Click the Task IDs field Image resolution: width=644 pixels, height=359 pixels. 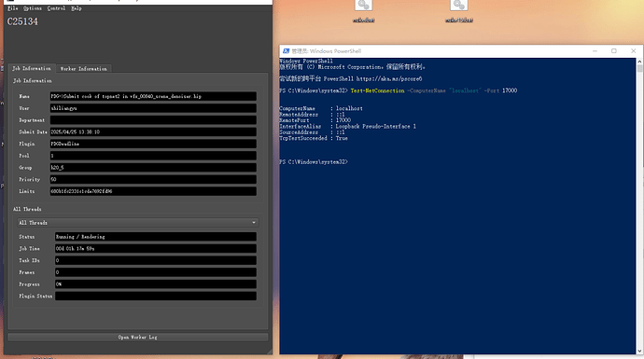(156, 260)
